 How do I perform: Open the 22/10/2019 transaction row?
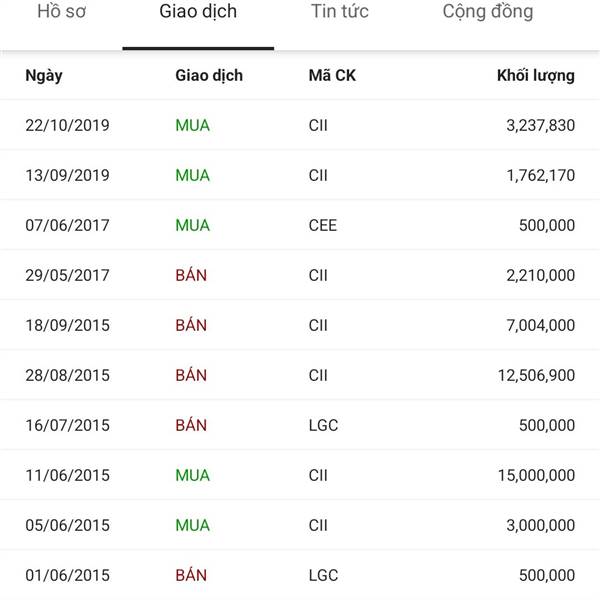(300, 125)
